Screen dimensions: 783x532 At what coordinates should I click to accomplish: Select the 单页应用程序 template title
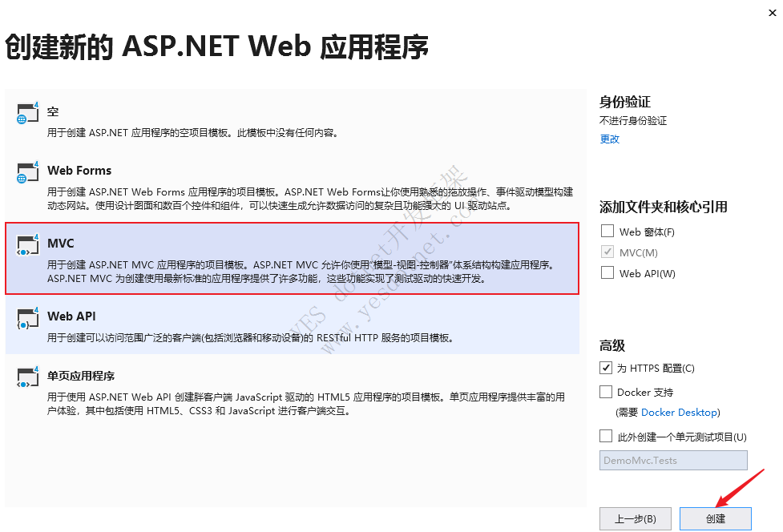81,376
